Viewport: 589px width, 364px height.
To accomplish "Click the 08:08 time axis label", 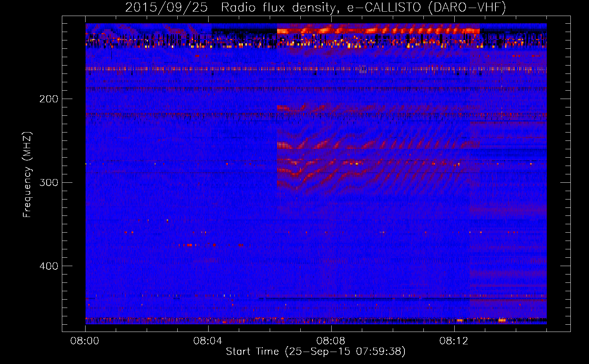I will click(x=331, y=341).
